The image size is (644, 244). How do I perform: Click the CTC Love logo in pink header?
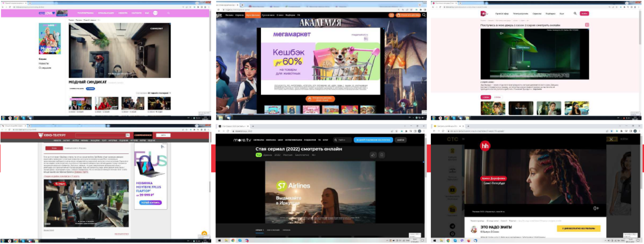click(47, 13)
